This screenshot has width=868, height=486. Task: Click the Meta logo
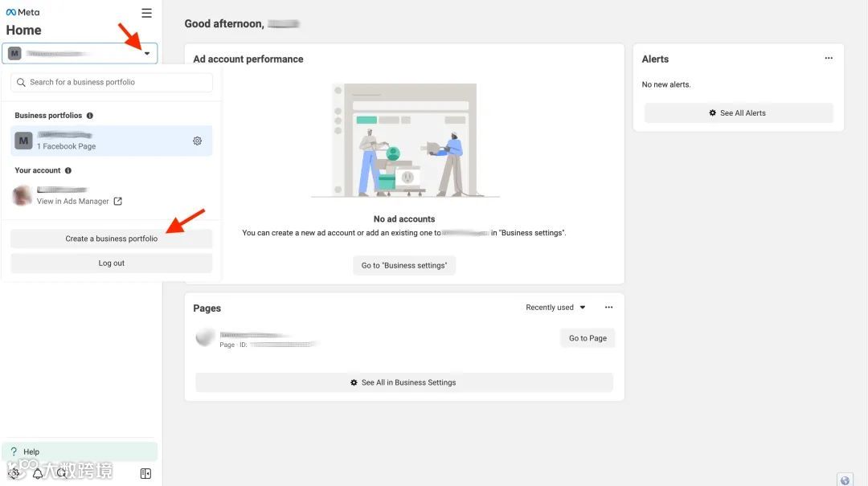(23, 12)
